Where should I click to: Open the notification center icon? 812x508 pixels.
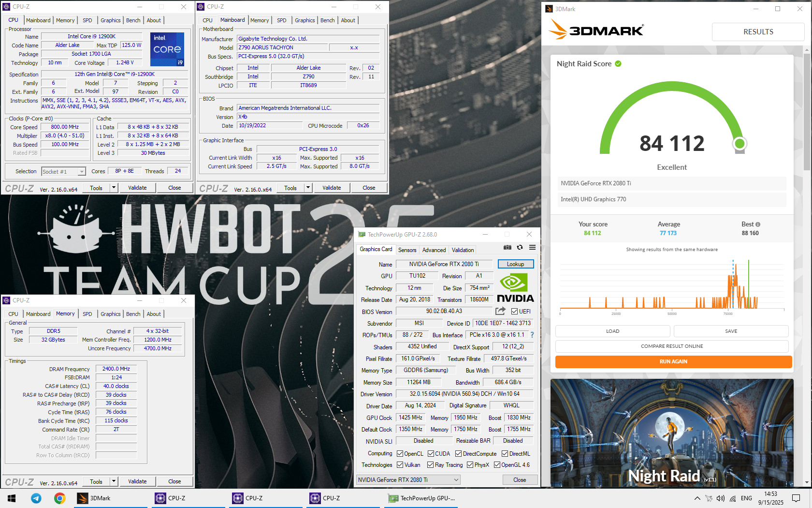796,498
